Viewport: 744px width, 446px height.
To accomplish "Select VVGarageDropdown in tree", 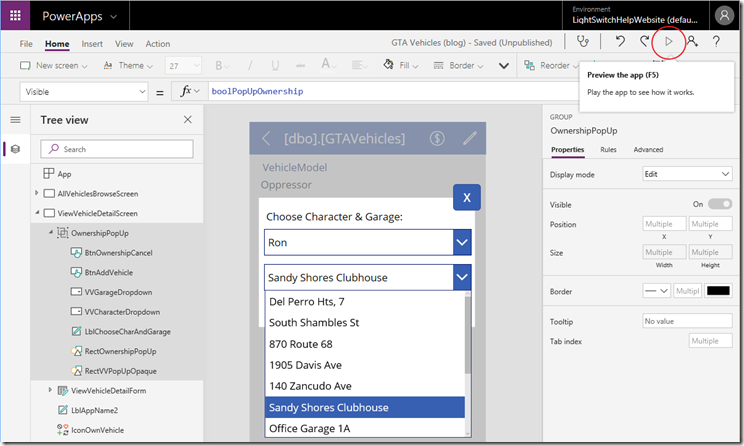I will pos(117,292).
